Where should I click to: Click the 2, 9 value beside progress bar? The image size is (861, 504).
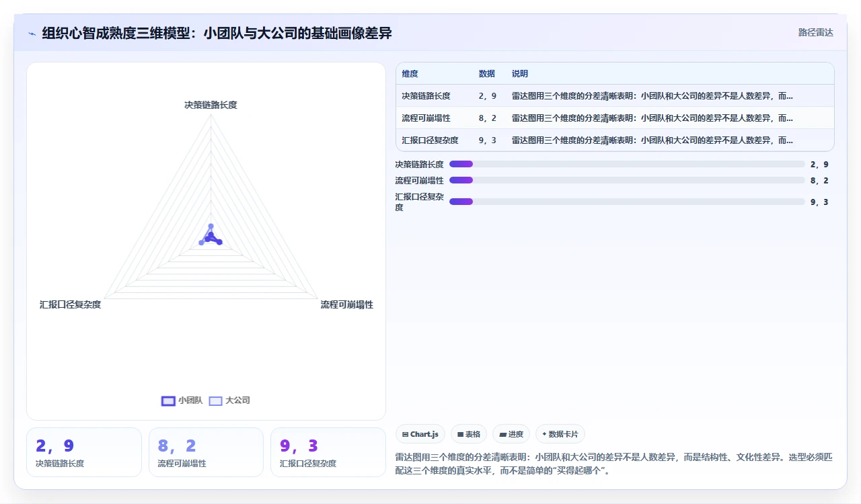[819, 164]
